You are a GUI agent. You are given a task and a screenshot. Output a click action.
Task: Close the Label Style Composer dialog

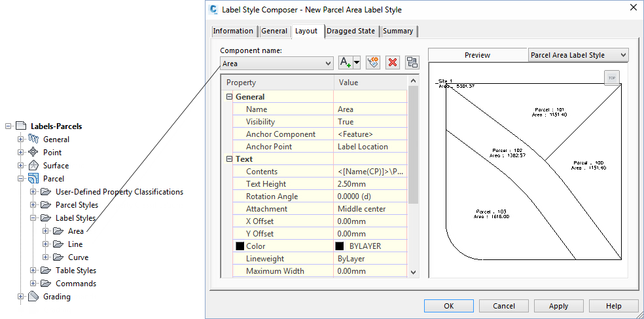tap(632, 7)
